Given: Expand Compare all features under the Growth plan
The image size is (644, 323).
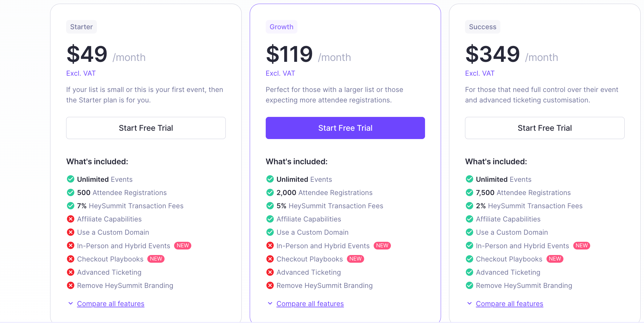Looking at the screenshot, I should [310, 304].
